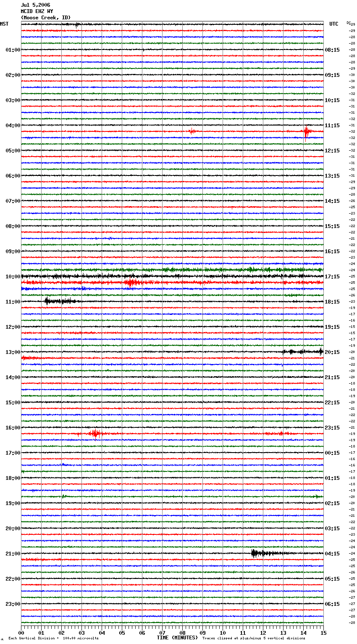Click the '04:15' UTC time label
Viewport: 357px width, 644px height.
pos(332,554)
